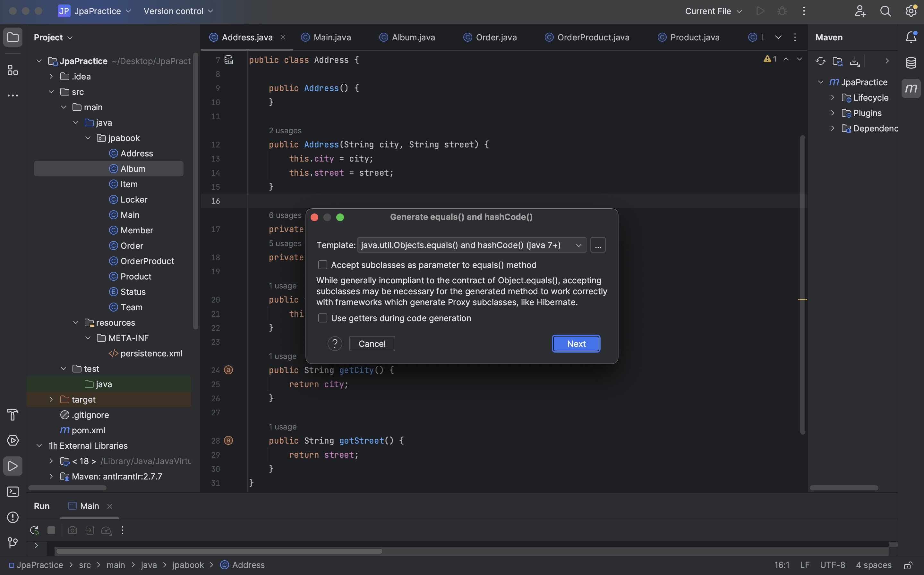Click the Build hammer icon
The height and width of the screenshot is (575, 924).
13,415
